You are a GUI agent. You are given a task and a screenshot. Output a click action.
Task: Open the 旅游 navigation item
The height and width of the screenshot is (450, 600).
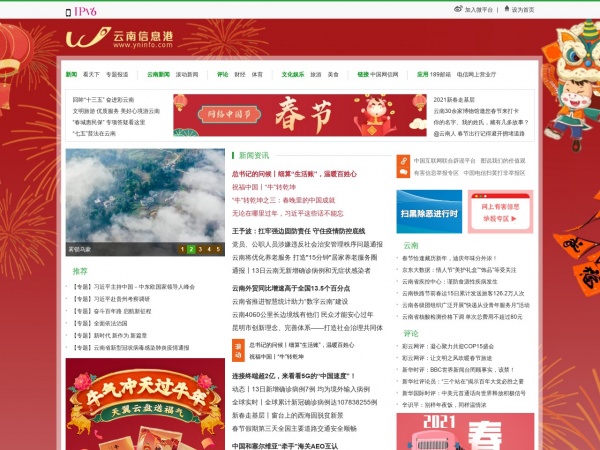coord(316,74)
